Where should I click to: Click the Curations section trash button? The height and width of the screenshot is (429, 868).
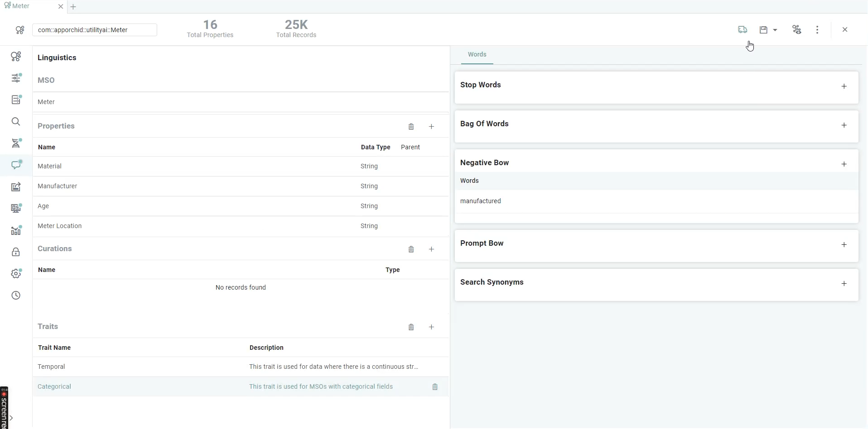(411, 249)
